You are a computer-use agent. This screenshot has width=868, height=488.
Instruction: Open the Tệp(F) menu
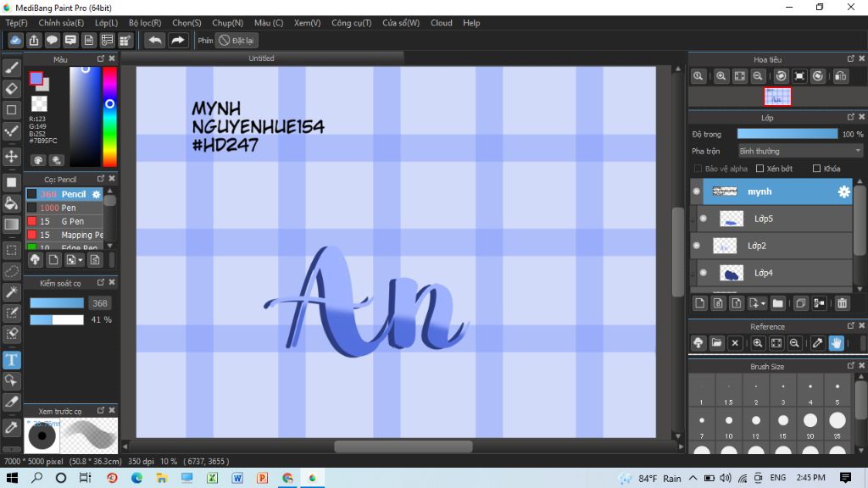coord(17,23)
